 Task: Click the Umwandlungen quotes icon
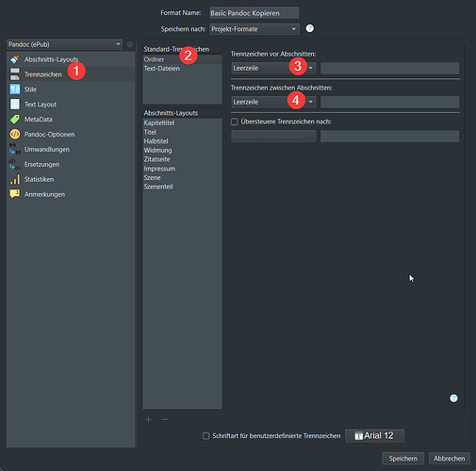(15, 150)
